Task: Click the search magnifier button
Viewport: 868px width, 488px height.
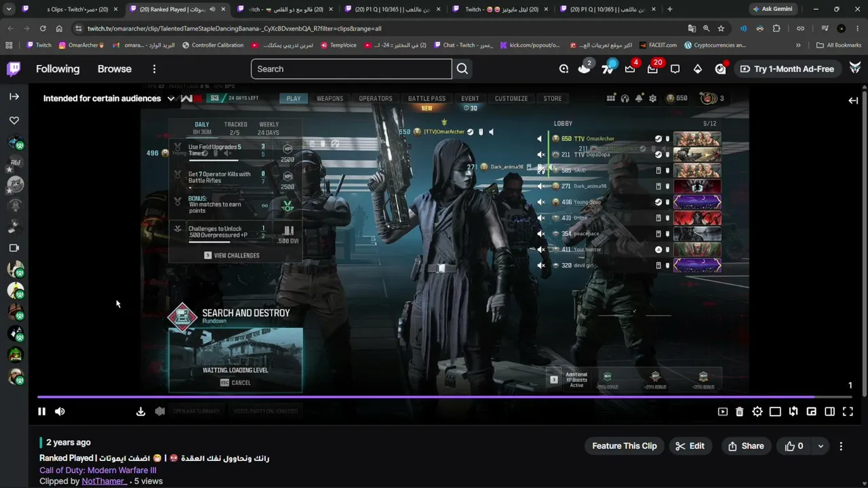Action: [x=462, y=69]
